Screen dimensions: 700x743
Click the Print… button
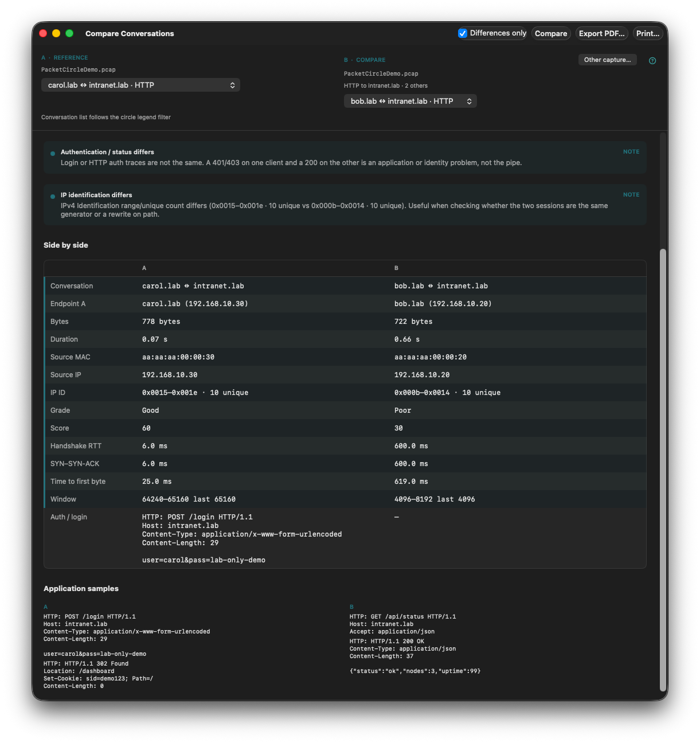click(x=648, y=33)
